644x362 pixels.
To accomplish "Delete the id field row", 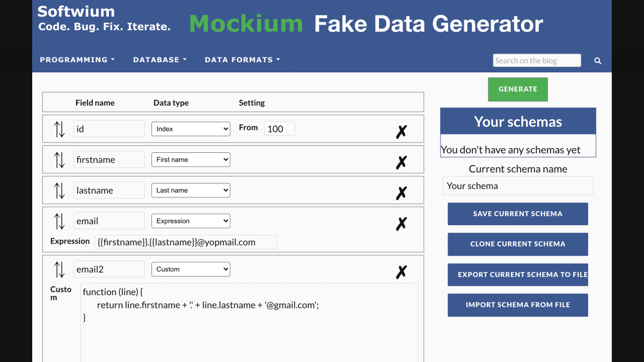I will pyautogui.click(x=401, y=131).
